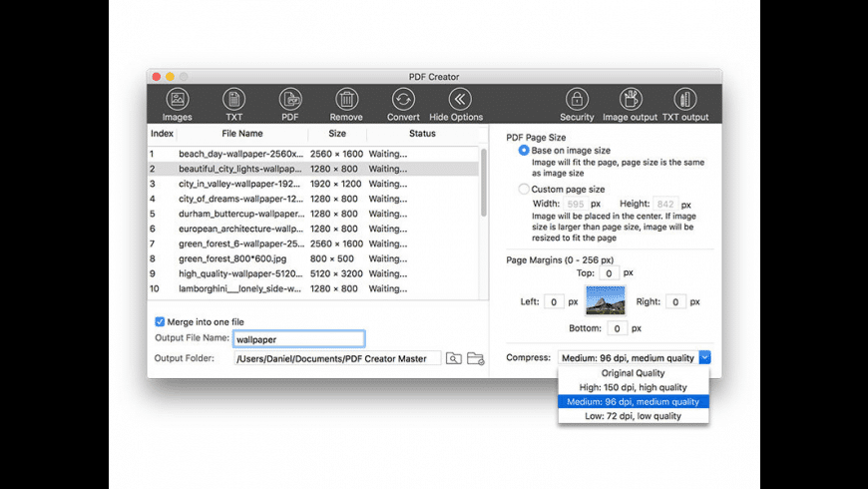Select row beach_day-wallpaper-2560x...
This screenshot has width=868, height=489.
[313, 154]
